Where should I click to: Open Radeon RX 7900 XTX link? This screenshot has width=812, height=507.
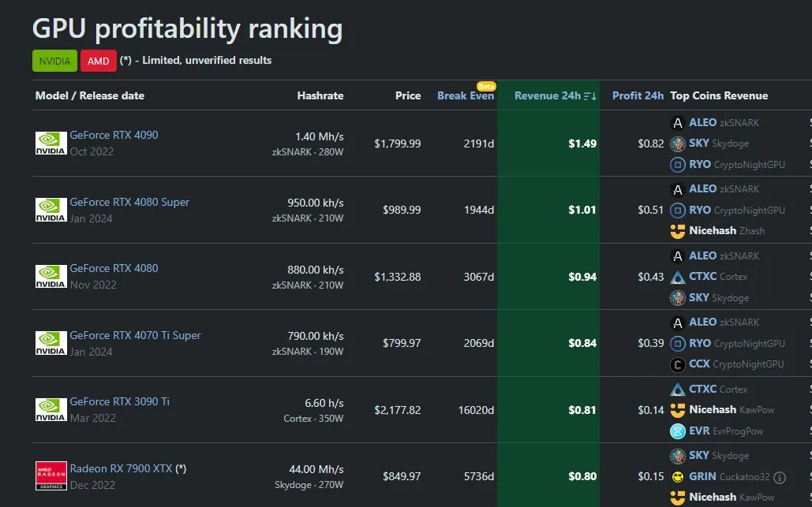(x=121, y=468)
